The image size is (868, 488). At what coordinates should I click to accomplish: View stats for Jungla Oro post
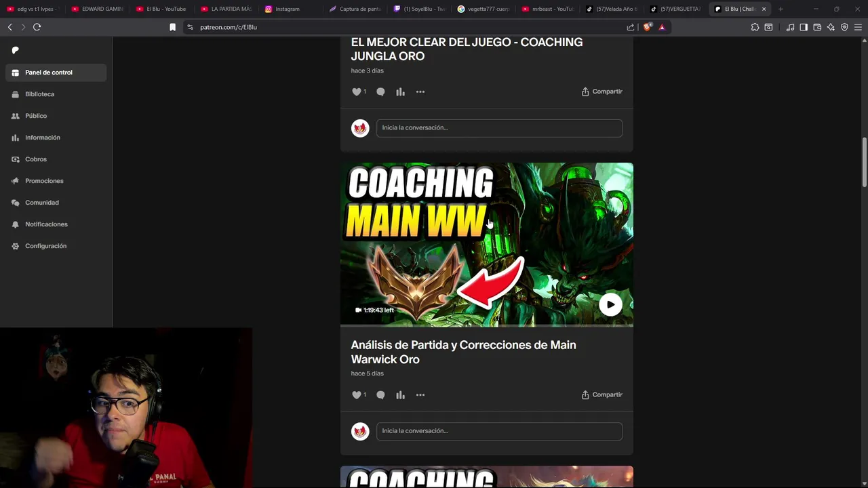click(400, 91)
